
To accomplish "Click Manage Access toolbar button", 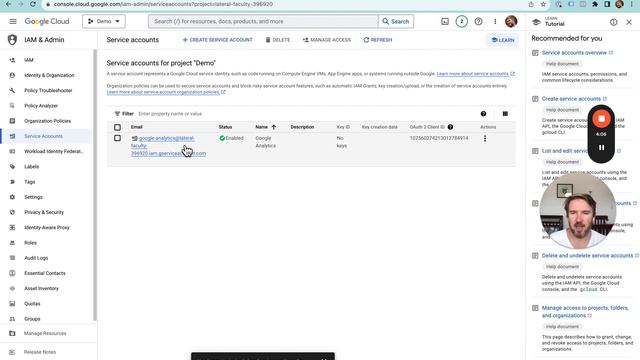I will tap(327, 40).
